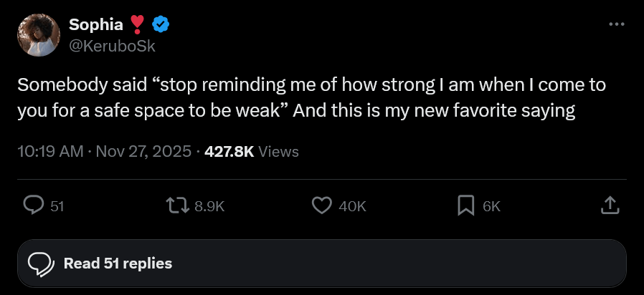The image size is (644, 295).
Task: Click the speech bubble in Read replies bar
Action: click(x=42, y=263)
